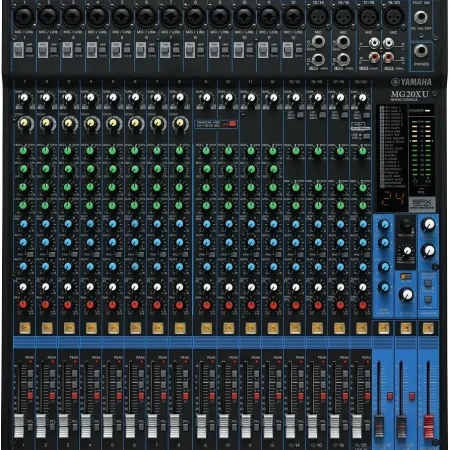
Task: Click the 19/20 XLR mic input connector
Action: coord(393,17)
